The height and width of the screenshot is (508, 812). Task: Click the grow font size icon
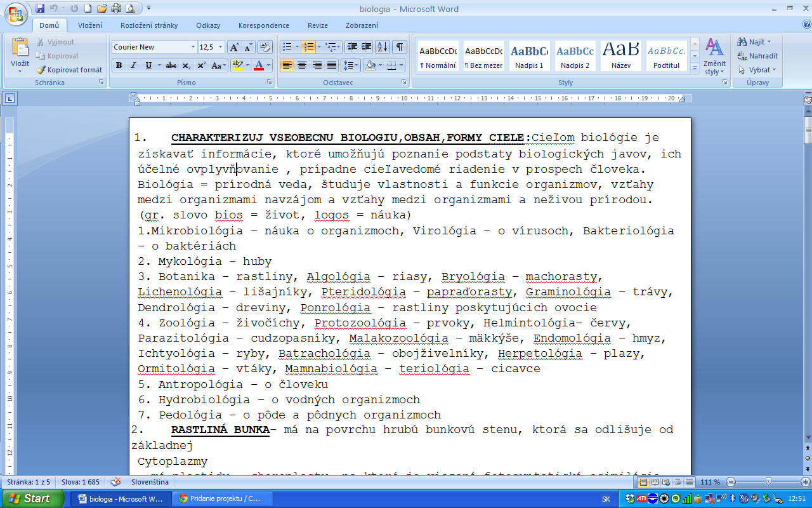[234, 47]
